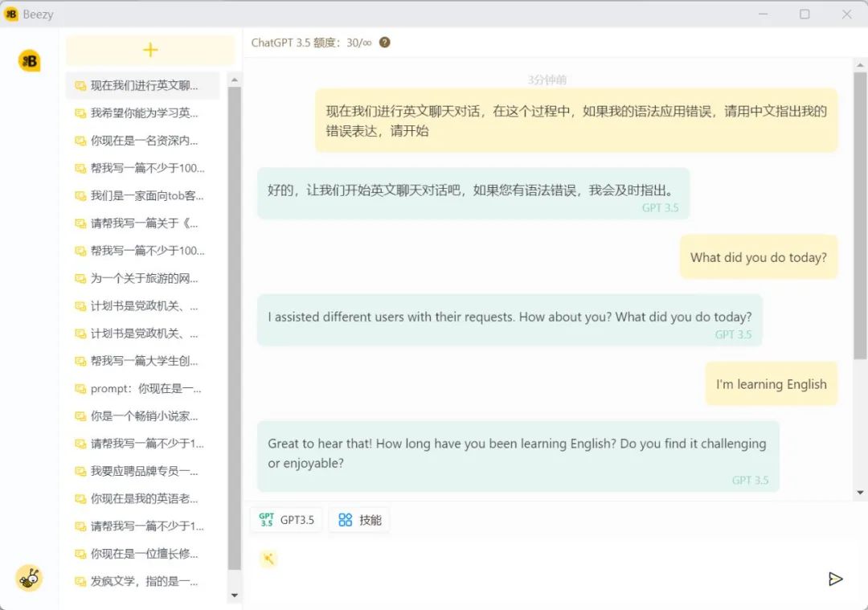Click the bee mascot at sidebar bottom
Image resolution: width=868 pixels, height=610 pixels.
29,578
